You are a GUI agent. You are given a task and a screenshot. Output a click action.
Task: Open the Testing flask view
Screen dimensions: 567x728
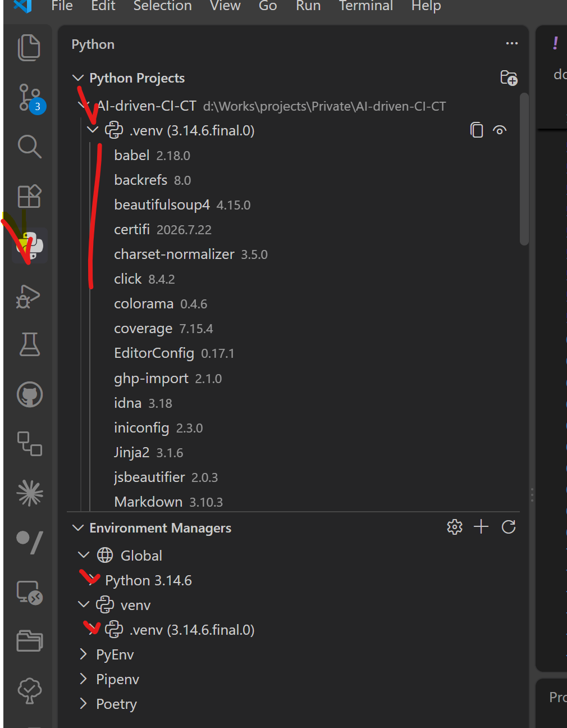pyautogui.click(x=29, y=344)
